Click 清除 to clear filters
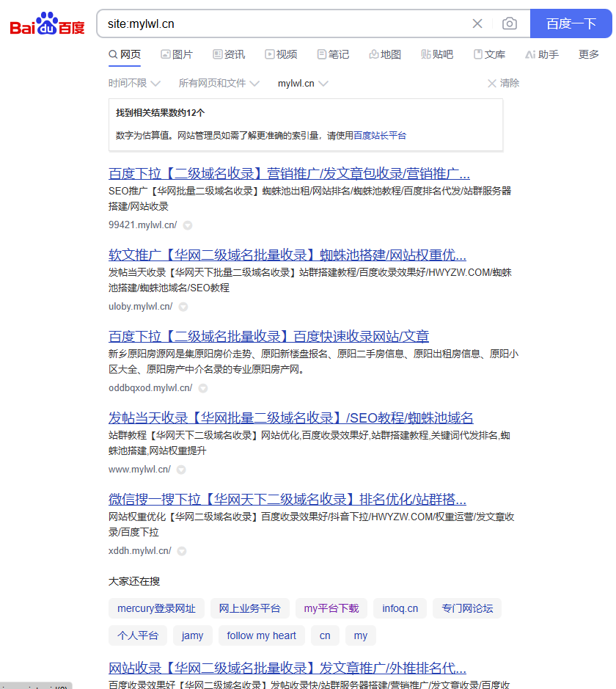 (x=504, y=83)
